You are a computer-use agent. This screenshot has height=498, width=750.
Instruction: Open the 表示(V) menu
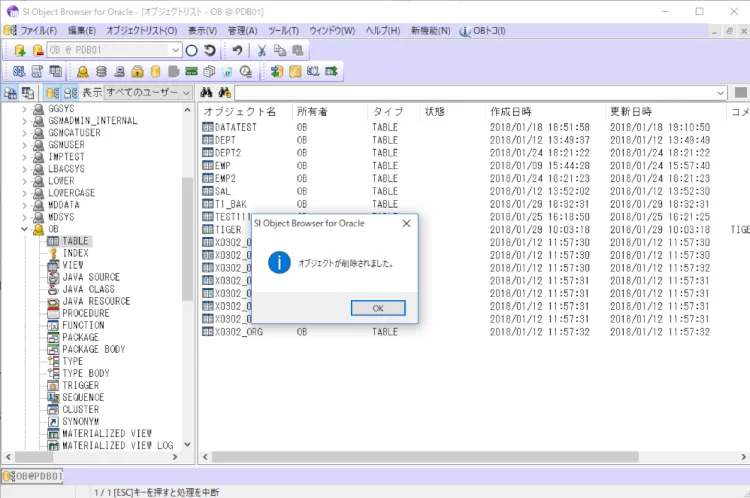[202, 31]
